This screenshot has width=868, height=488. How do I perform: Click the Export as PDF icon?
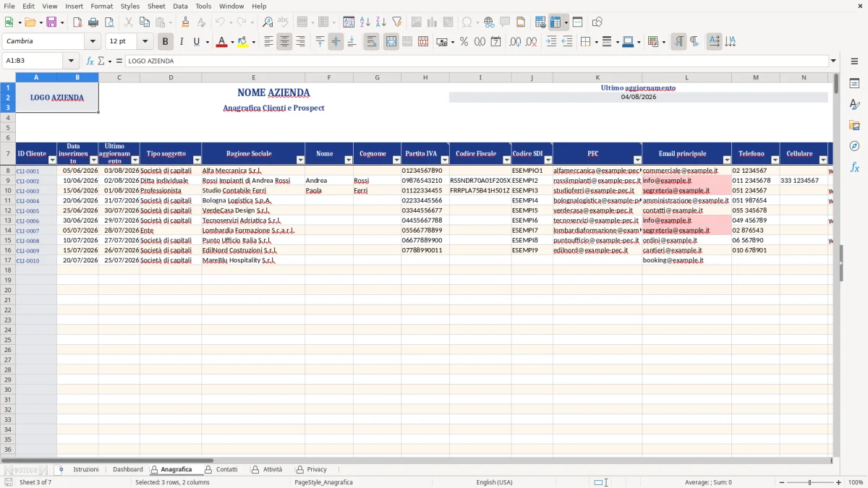[77, 22]
